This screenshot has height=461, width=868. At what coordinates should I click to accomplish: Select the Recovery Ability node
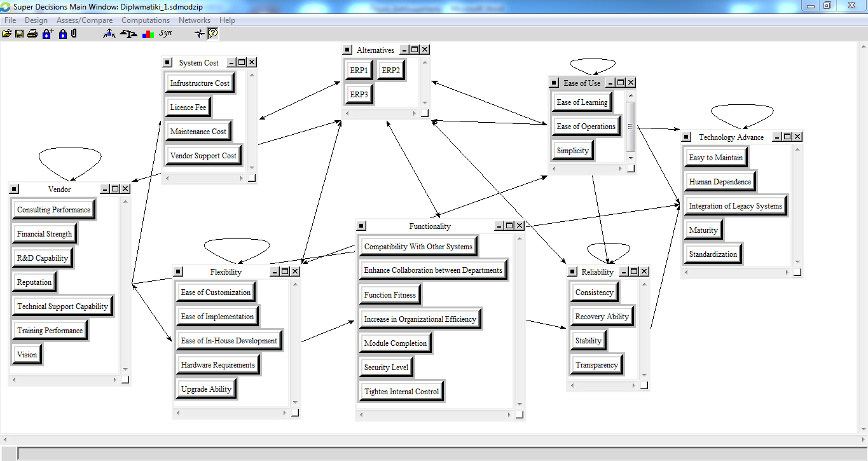602,317
